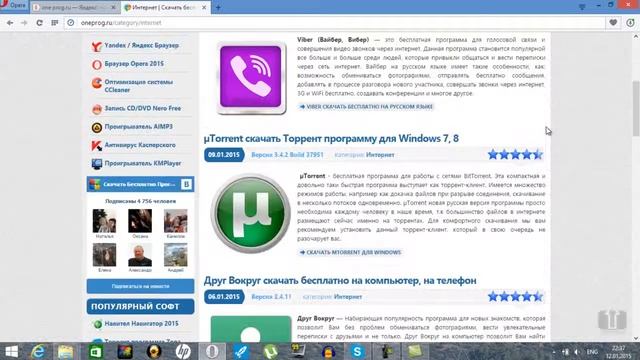
Task: Open Интернет category in µTorrent row
Action: (x=380, y=155)
